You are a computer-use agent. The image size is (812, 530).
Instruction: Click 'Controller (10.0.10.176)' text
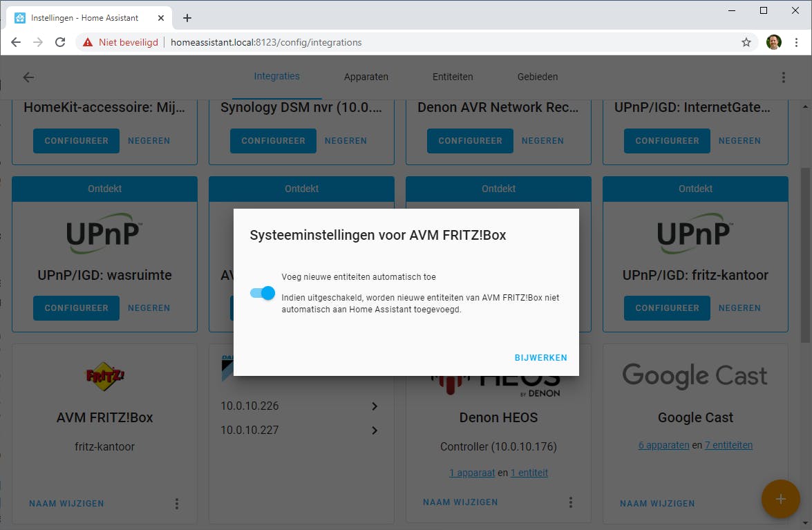pos(498,446)
